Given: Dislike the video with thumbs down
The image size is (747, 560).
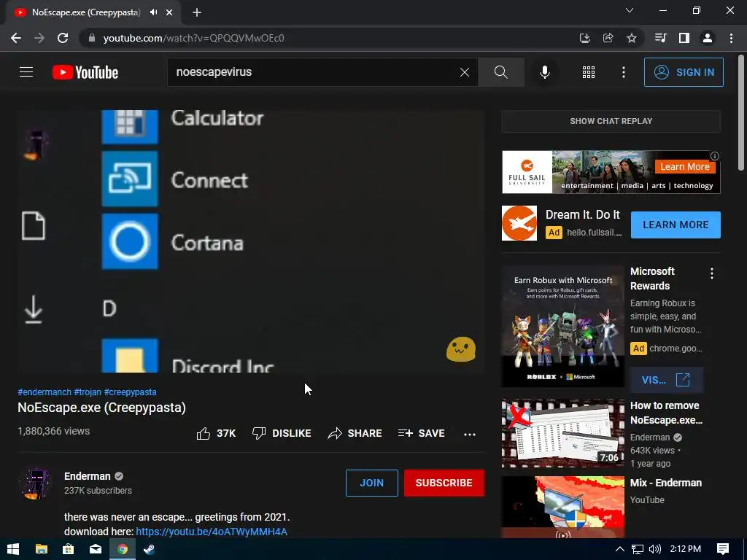Looking at the screenshot, I should tap(282, 433).
